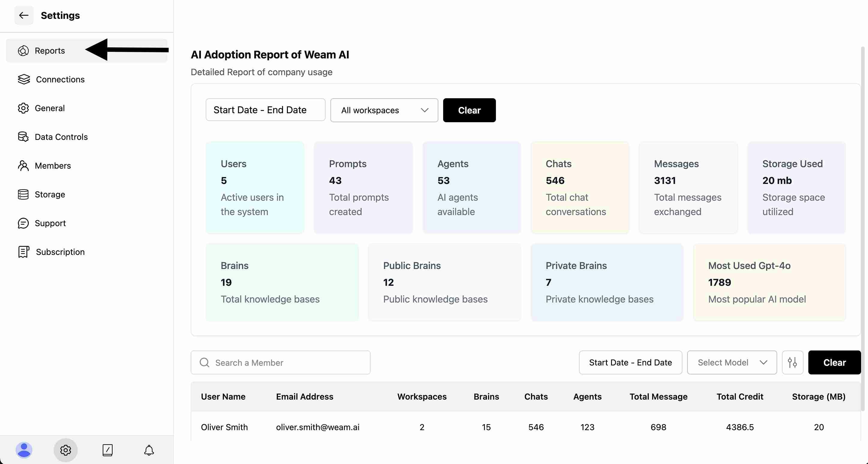The height and width of the screenshot is (464, 868).
Task: Open the Reports section in sidebar
Action: [x=49, y=51]
